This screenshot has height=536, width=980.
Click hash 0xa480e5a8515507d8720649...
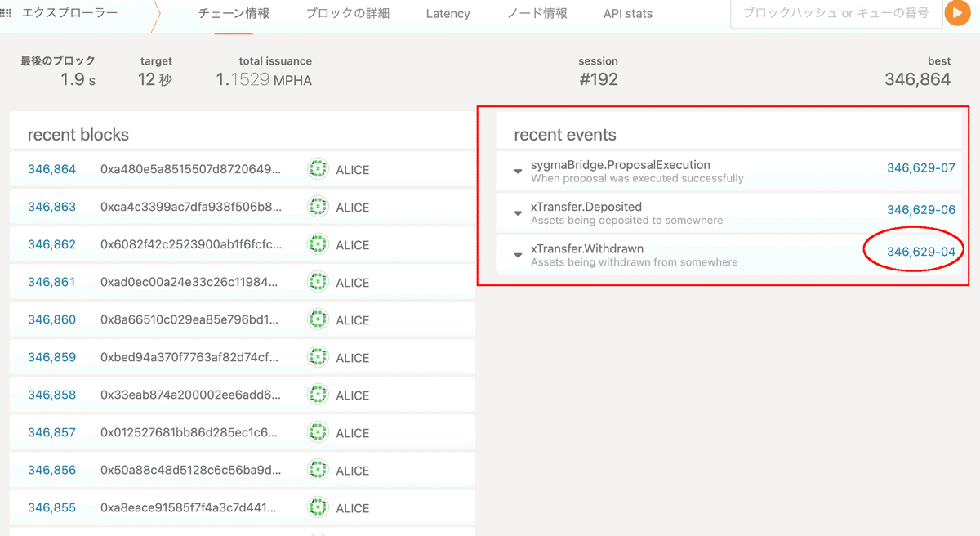(x=190, y=169)
